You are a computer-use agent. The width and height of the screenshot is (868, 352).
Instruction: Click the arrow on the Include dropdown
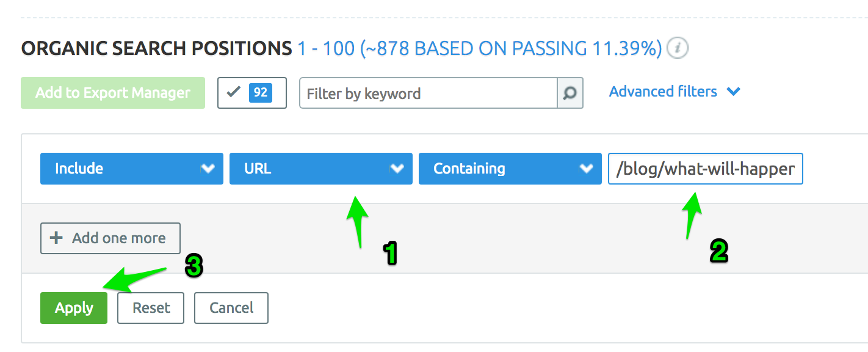208,169
